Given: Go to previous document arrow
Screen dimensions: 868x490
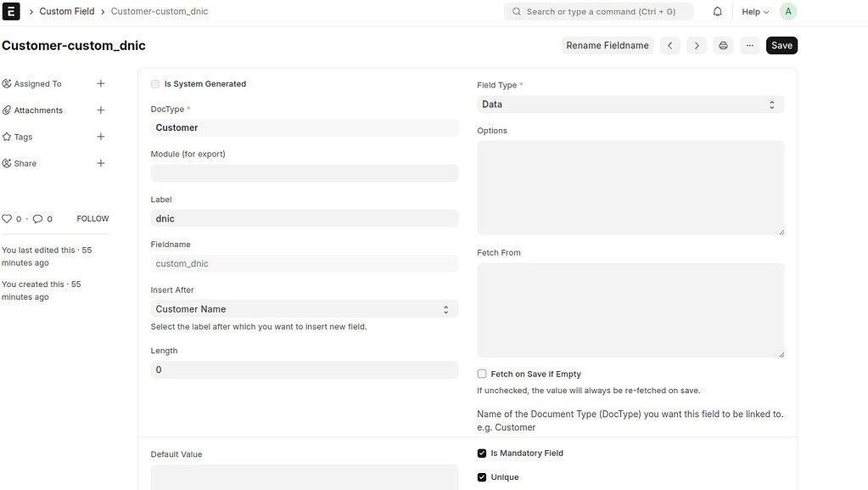Looking at the screenshot, I should (x=669, y=46).
